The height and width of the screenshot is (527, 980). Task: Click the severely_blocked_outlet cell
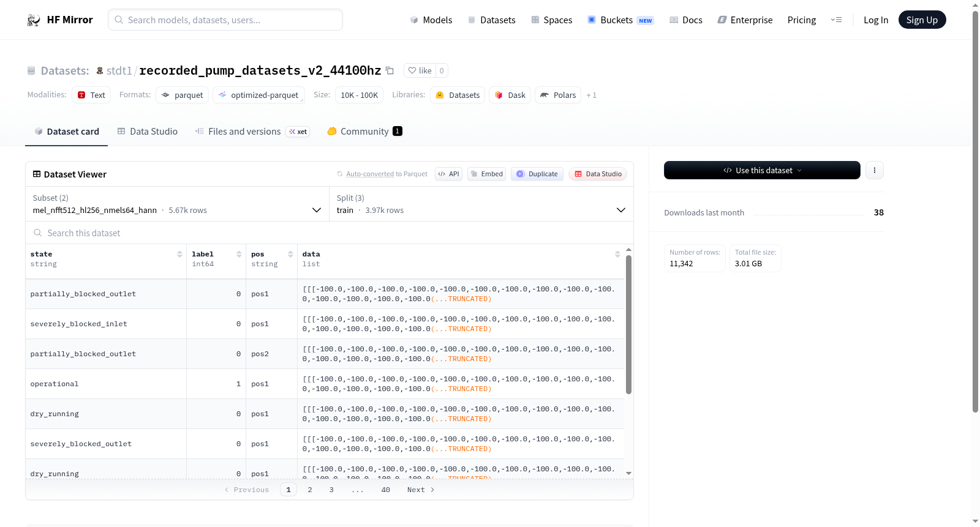coord(106,444)
